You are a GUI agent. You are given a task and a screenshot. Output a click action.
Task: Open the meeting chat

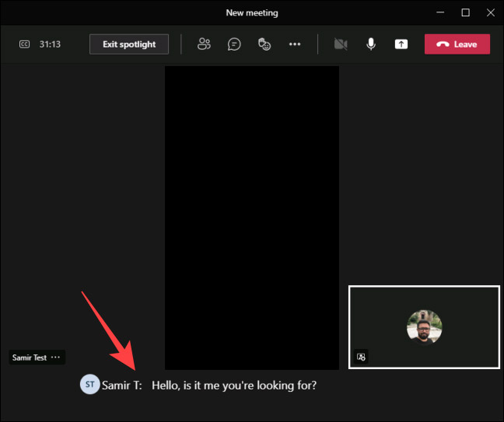(x=234, y=44)
